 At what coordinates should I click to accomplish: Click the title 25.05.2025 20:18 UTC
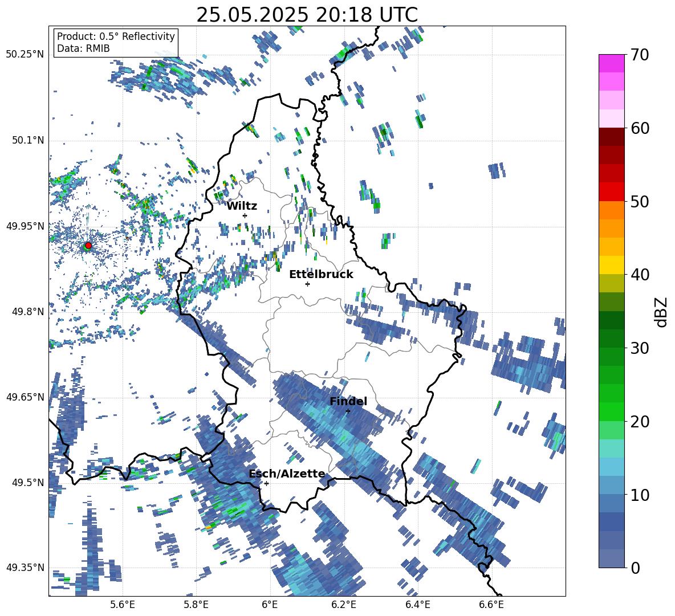pos(307,15)
